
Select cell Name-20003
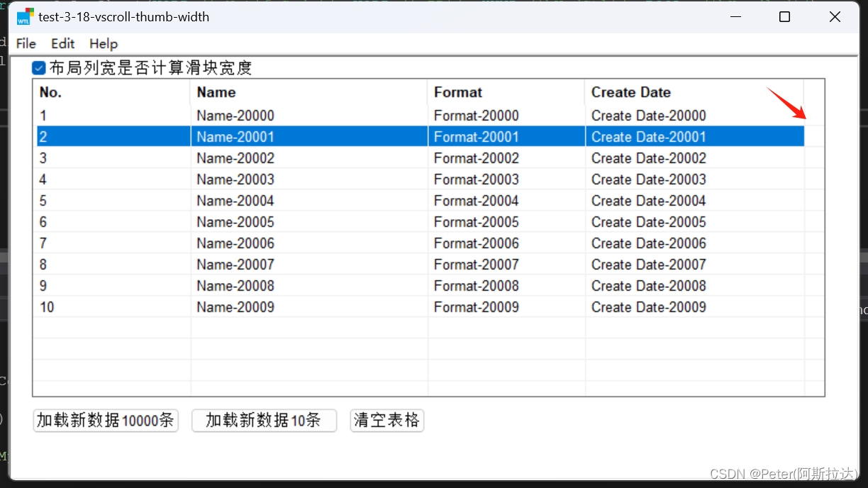309,179
